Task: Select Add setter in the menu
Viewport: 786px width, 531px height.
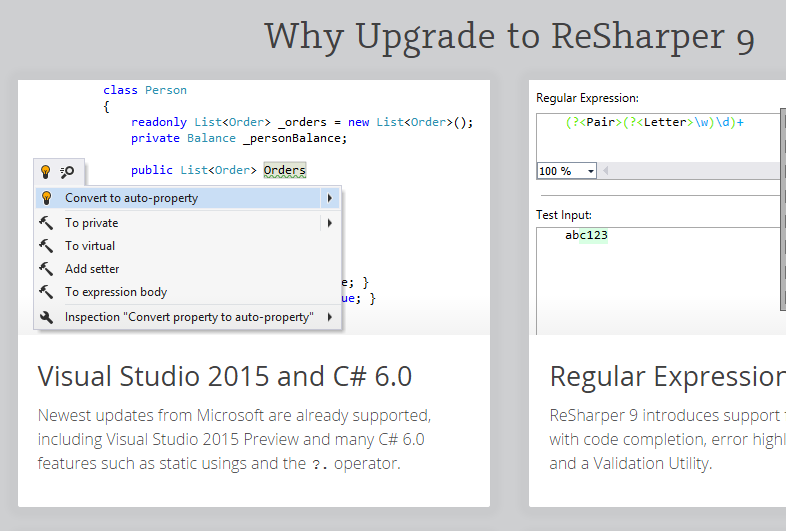Action: pos(188,269)
